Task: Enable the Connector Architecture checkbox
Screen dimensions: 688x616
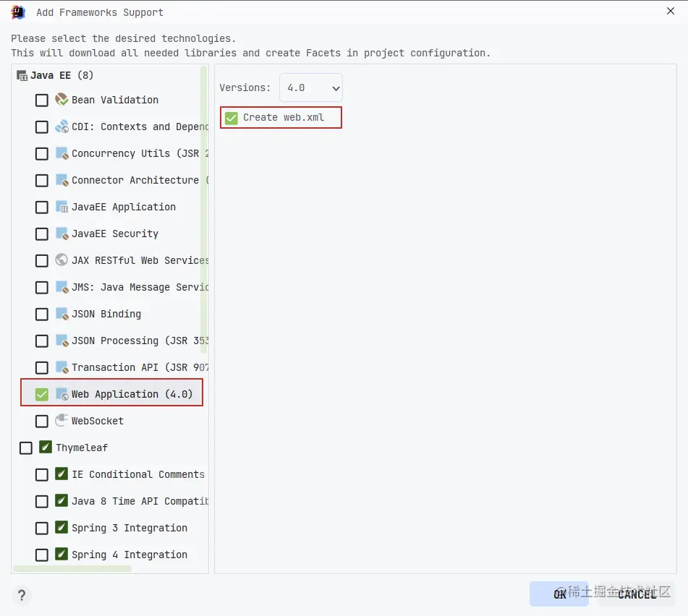Action: [42, 181]
